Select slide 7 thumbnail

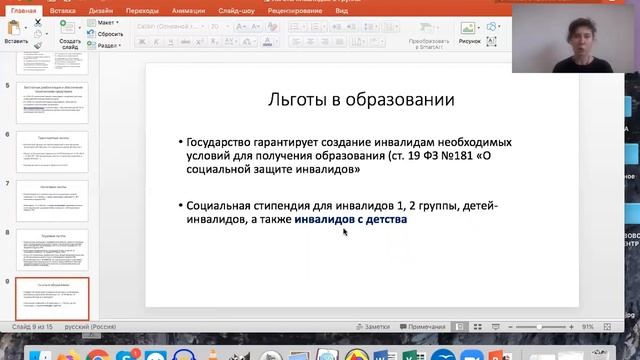click(x=52, y=201)
